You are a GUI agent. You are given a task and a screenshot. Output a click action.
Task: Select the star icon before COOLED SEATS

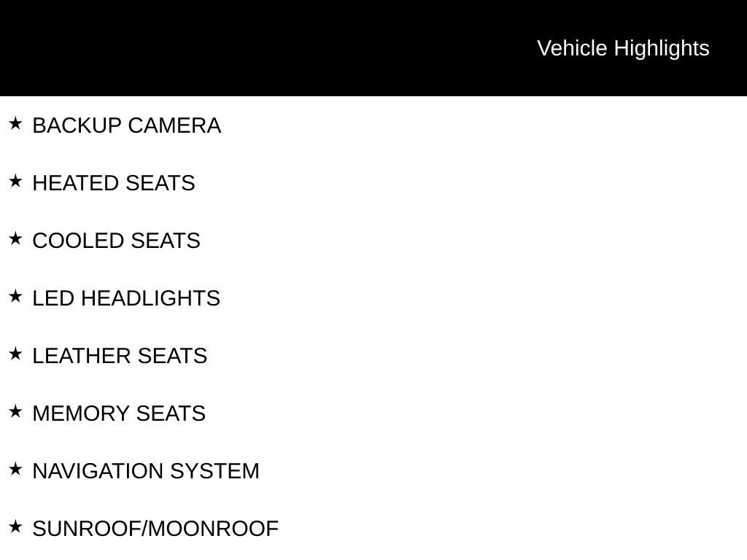point(15,238)
